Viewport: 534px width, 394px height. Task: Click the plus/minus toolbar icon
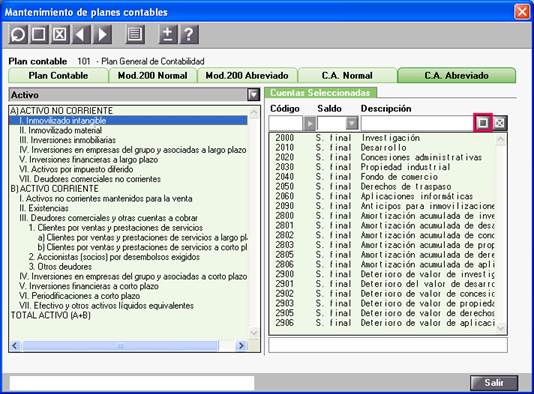click(168, 34)
